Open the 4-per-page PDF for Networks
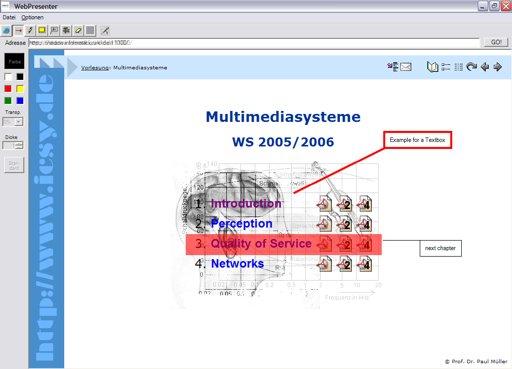This screenshot has width=512, height=369. (x=364, y=264)
